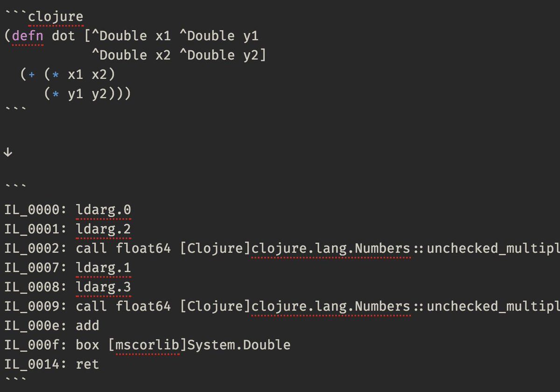Click the underlined "mscorlib" word

point(147,345)
